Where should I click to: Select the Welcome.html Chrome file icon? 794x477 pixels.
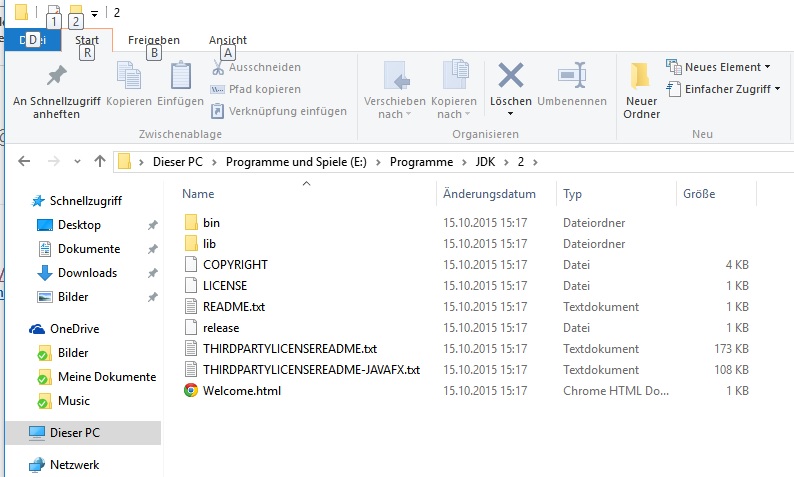coord(191,390)
